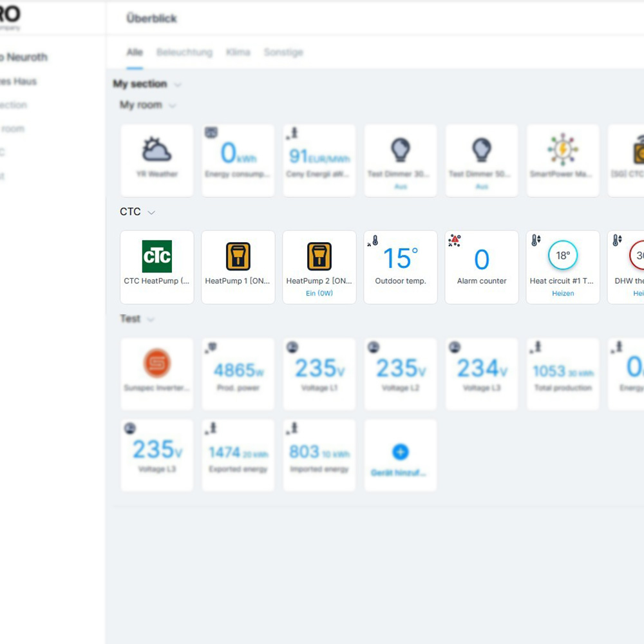Click the Outdoor temp. thermometer icon

372,241
